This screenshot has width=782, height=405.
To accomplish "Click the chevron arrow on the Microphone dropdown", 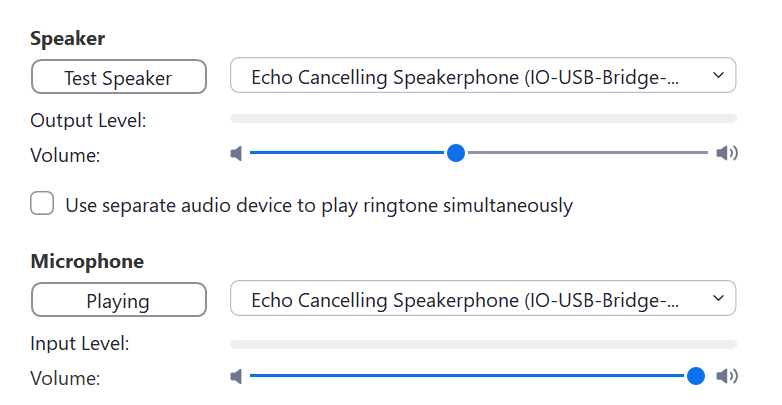I will 716,299.
